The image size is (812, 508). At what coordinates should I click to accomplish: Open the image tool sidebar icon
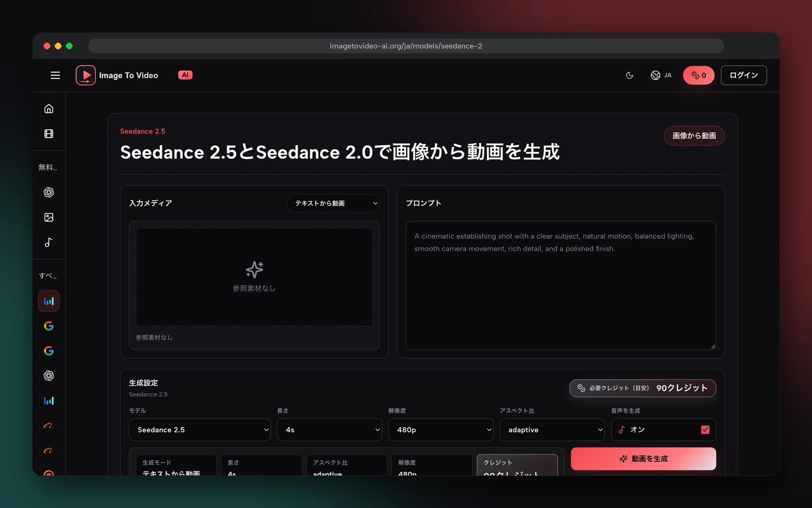click(x=49, y=217)
